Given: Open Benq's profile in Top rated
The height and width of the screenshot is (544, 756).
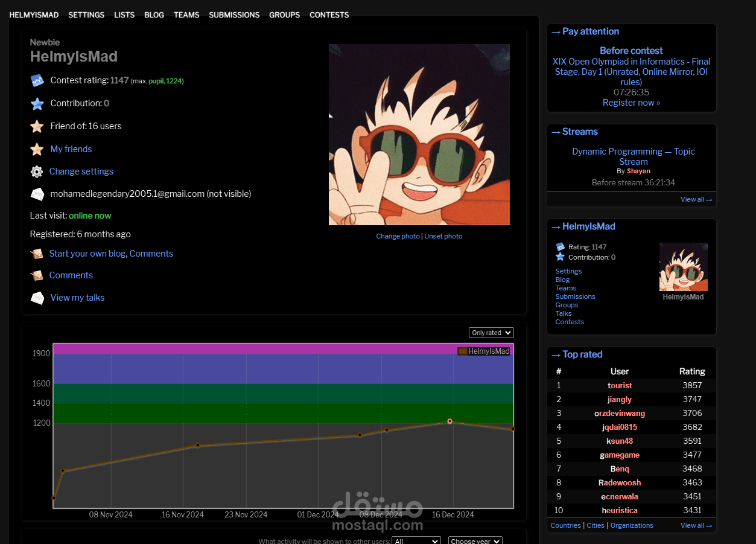Looking at the screenshot, I should pyautogui.click(x=620, y=469).
